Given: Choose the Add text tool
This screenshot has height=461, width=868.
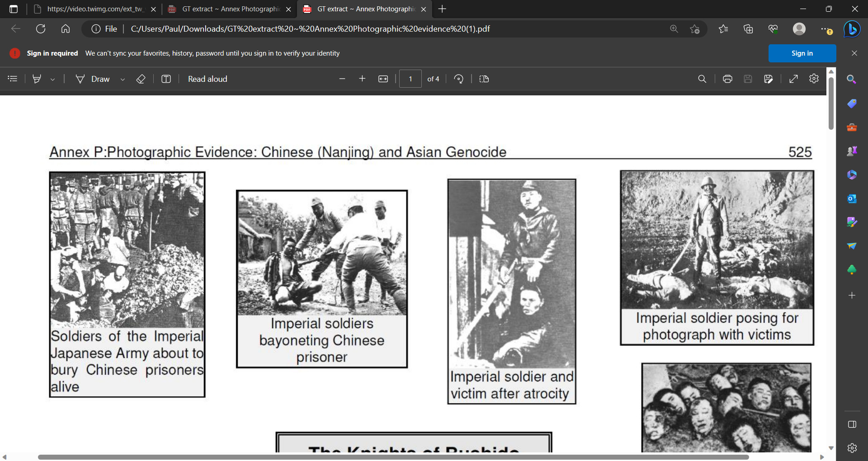Looking at the screenshot, I should click(166, 79).
